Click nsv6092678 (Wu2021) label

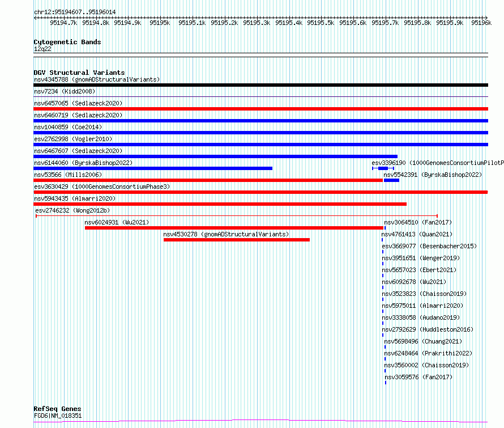pyautogui.click(x=414, y=282)
